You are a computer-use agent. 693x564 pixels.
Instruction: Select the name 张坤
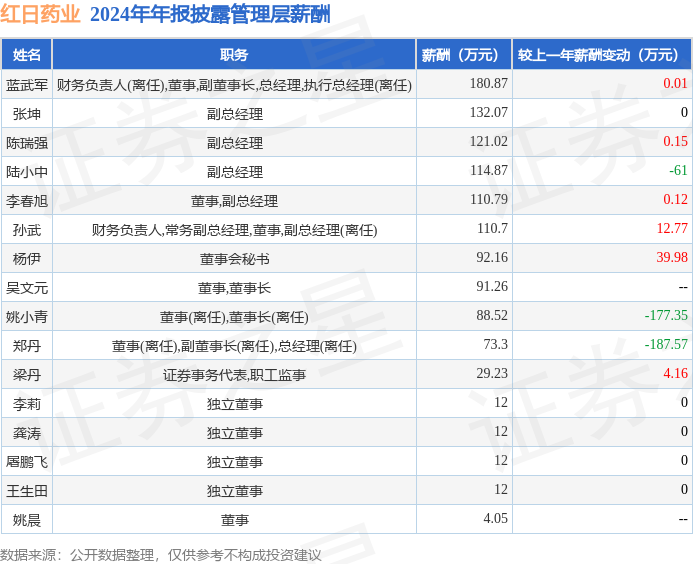(x=27, y=114)
